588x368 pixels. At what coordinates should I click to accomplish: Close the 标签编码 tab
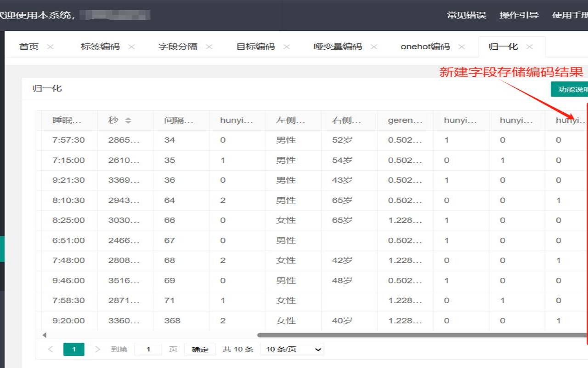click(132, 46)
